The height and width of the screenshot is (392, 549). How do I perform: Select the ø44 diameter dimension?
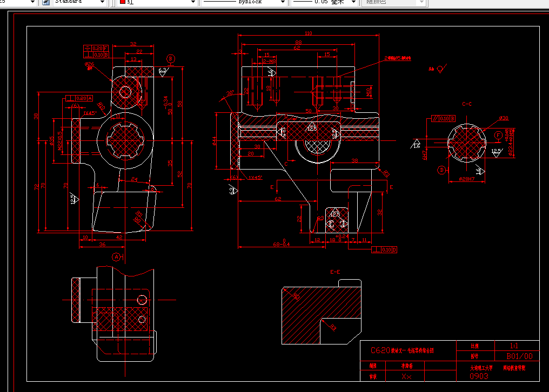(215, 141)
